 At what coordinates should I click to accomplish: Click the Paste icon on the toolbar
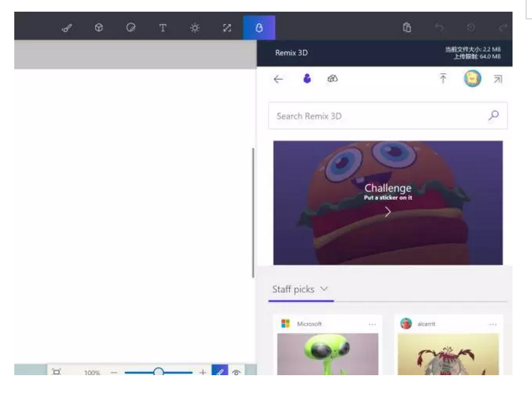click(x=407, y=27)
